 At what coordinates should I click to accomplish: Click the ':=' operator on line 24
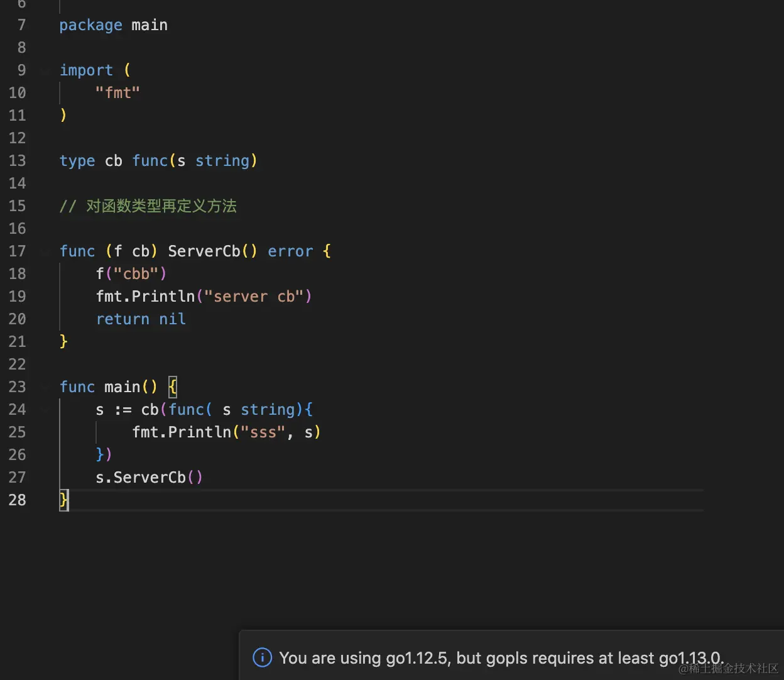coord(122,410)
